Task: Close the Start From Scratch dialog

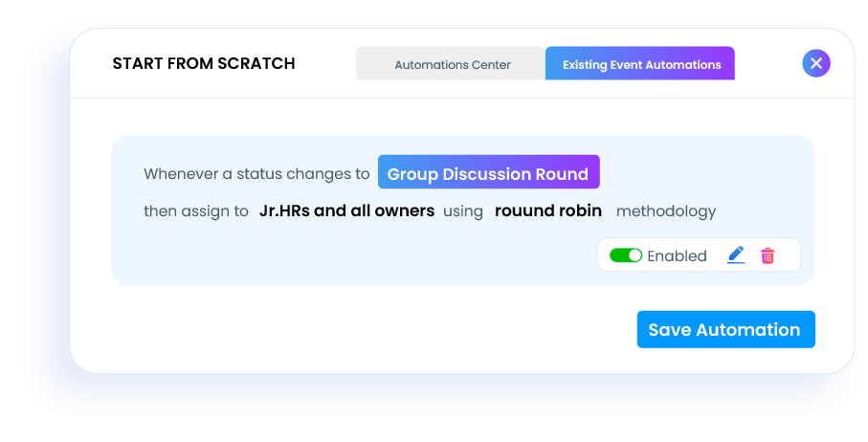Action: click(816, 63)
